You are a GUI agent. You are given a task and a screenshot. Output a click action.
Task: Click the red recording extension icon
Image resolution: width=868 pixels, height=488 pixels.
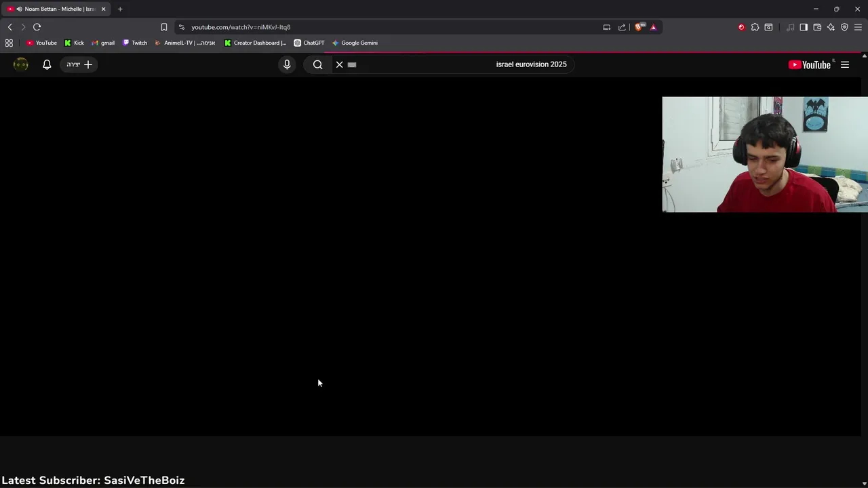[x=741, y=27]
